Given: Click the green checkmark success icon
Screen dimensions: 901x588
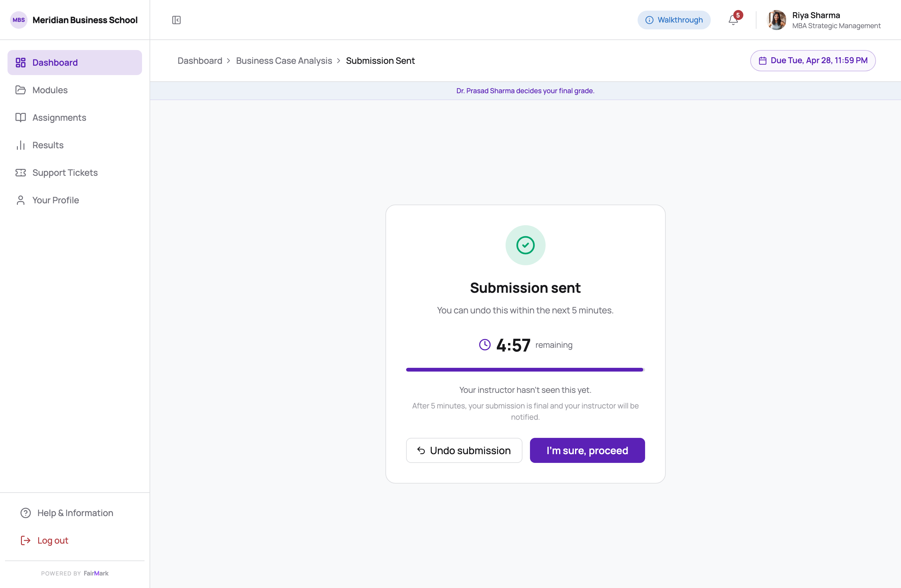Looking at the screenshot, I should [x=526, y=245].
